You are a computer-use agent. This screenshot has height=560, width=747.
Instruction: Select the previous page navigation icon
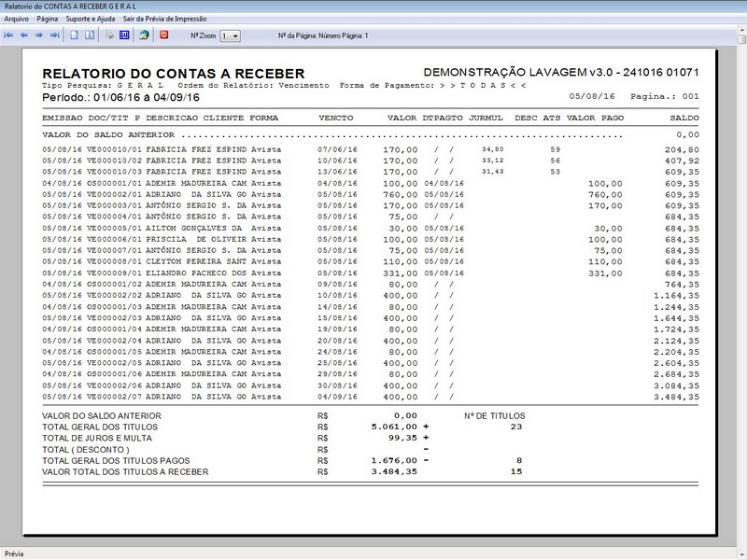(23, 35)
